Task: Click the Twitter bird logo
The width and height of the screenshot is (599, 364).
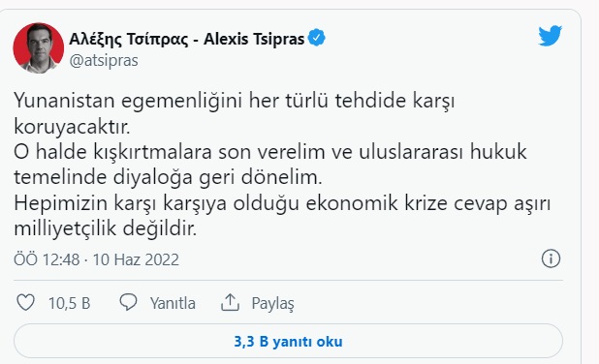Action: click(551, 36)
